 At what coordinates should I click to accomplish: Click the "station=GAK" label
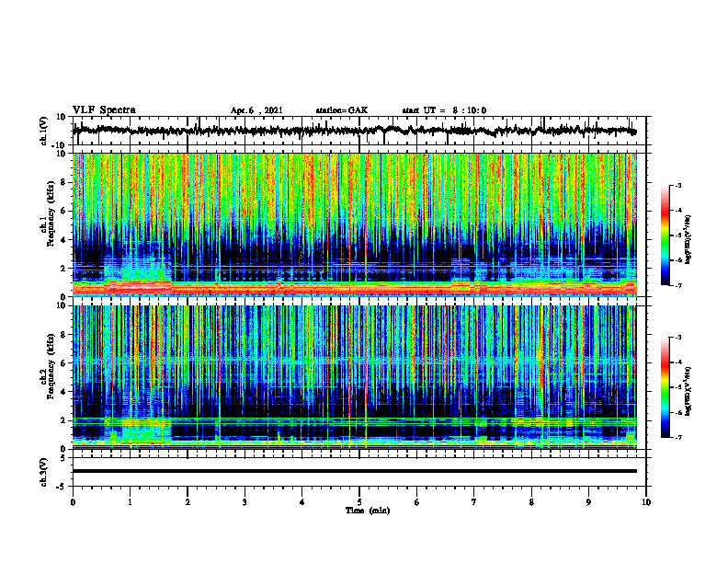pyautogui.click(x=342, y=110)
